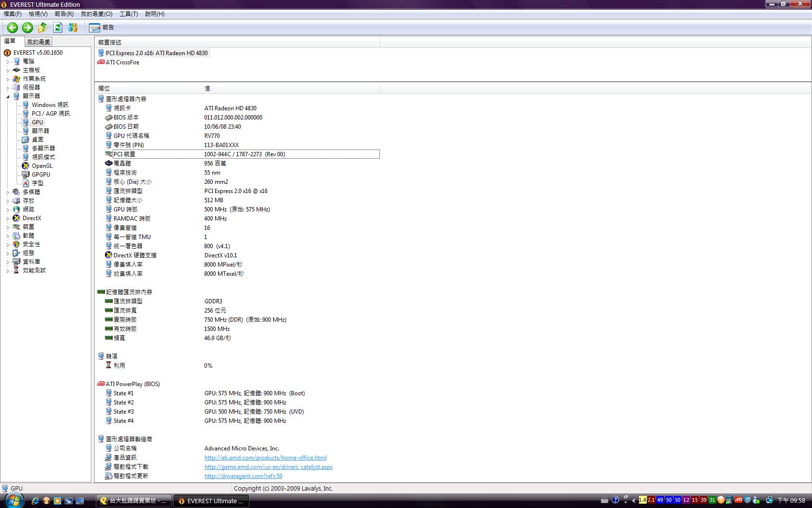Click the users toolbar icon
The image size is (812, 508).
point(73,28)
